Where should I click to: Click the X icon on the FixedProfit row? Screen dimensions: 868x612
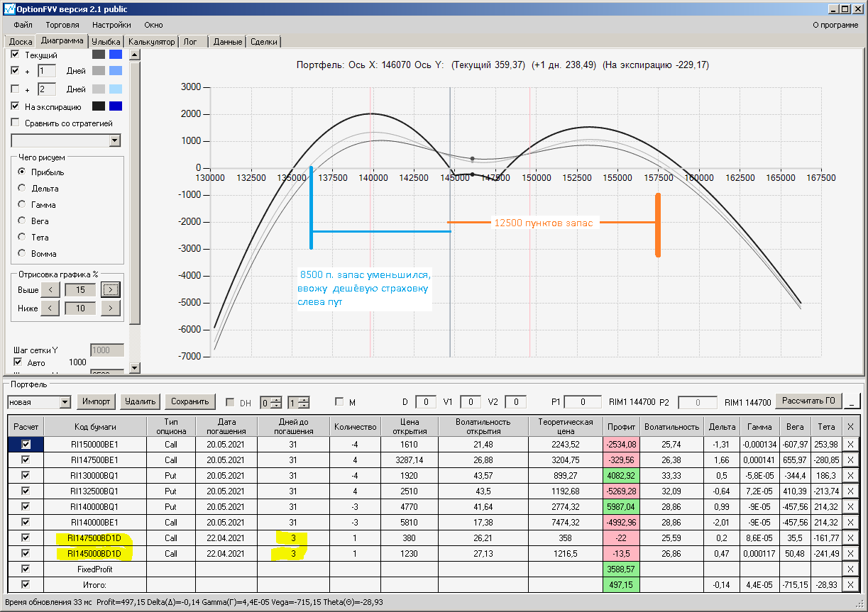tap(850, 569)
